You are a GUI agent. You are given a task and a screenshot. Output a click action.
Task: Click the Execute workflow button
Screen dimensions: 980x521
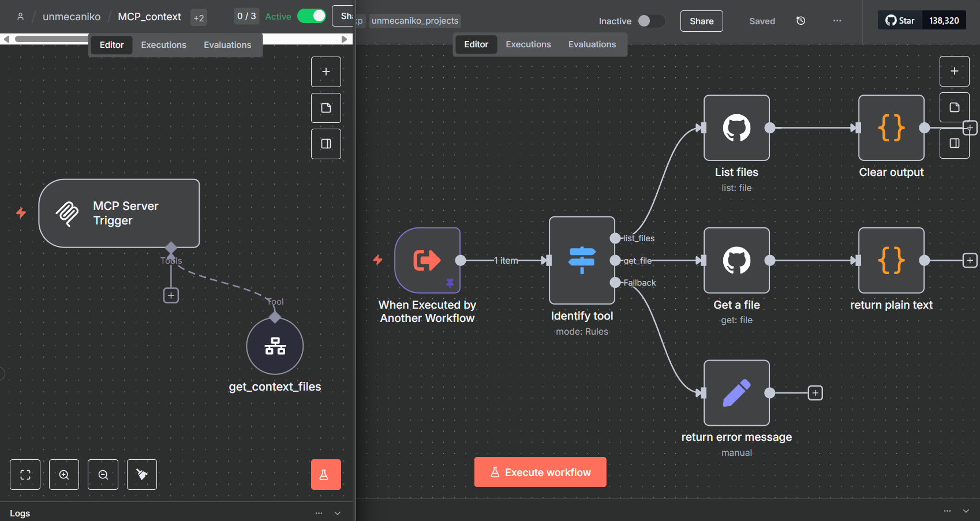(540, 472)
